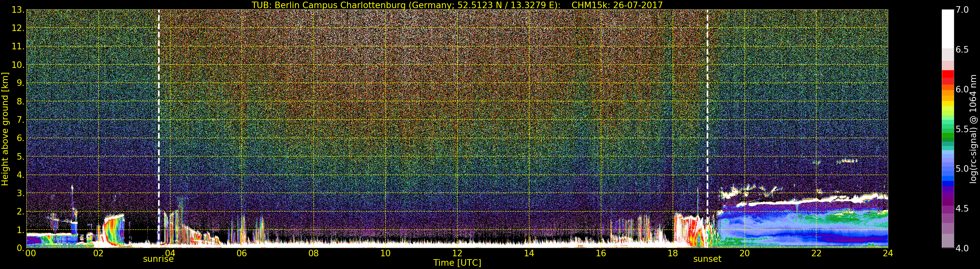Select the white dashed sunset marker line
This screenshot has height=269, width=980.
707,129
